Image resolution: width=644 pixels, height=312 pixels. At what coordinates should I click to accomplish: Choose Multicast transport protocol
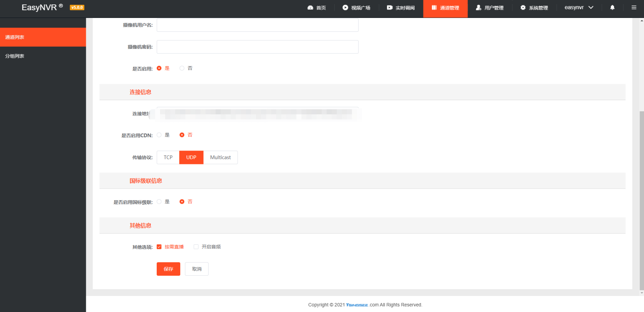tap(221, 157)
